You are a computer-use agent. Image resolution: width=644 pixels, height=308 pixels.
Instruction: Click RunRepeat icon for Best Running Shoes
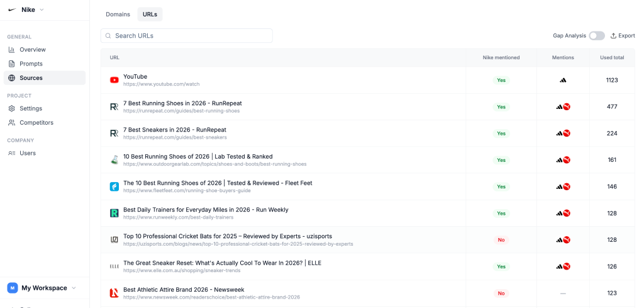114,107
